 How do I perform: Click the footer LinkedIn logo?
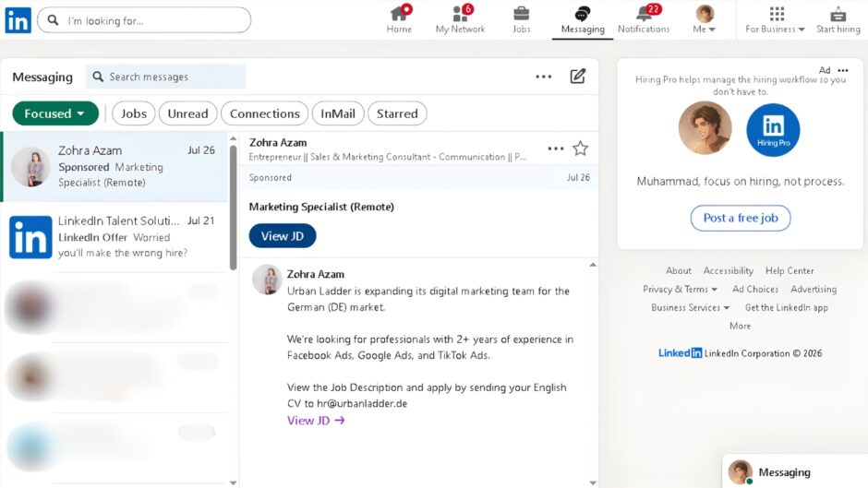pyautogui.click(x=680, y=353)
